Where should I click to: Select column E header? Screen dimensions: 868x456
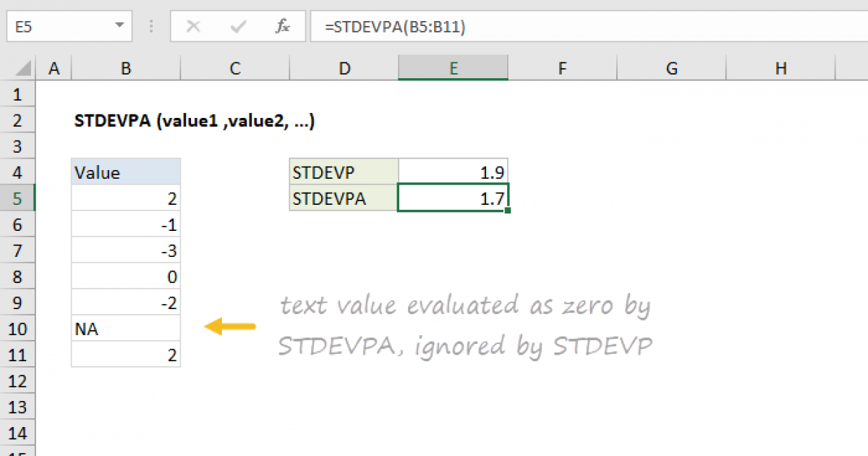coord(453,67)
